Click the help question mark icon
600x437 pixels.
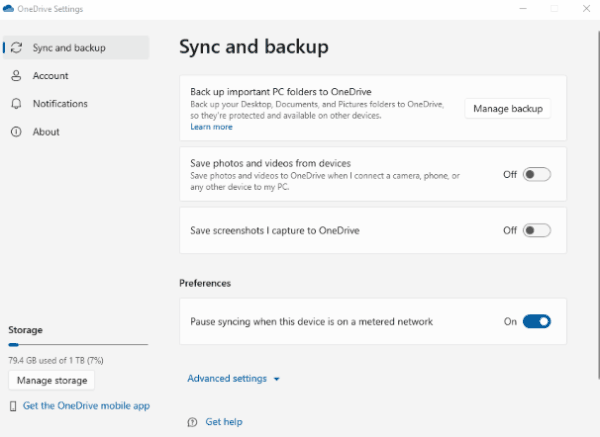click(192, 422)
